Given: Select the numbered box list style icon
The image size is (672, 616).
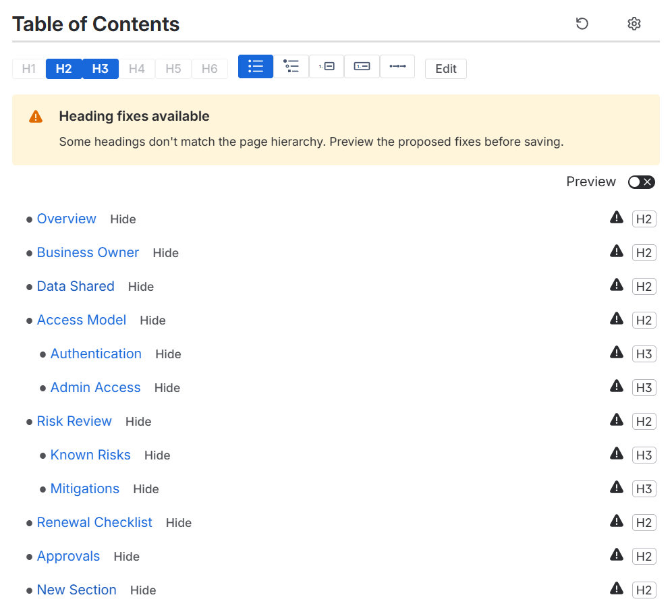Looking at the screenshot, I should click(x=327, y=66).
